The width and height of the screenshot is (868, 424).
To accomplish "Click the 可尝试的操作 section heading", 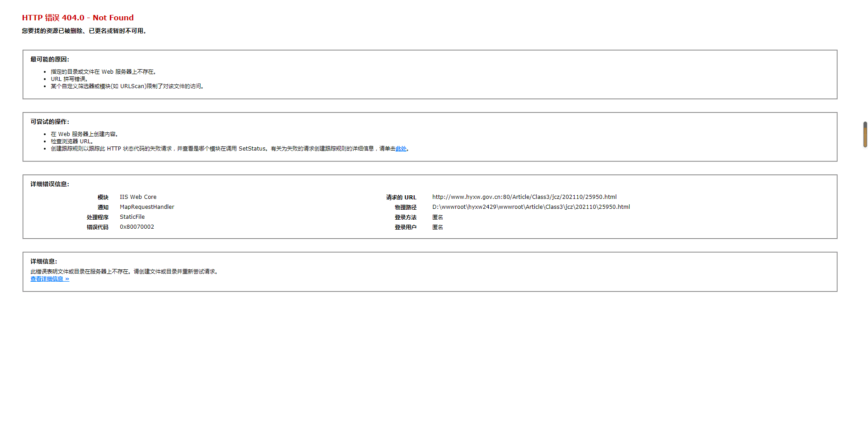I will coord(50,122).
